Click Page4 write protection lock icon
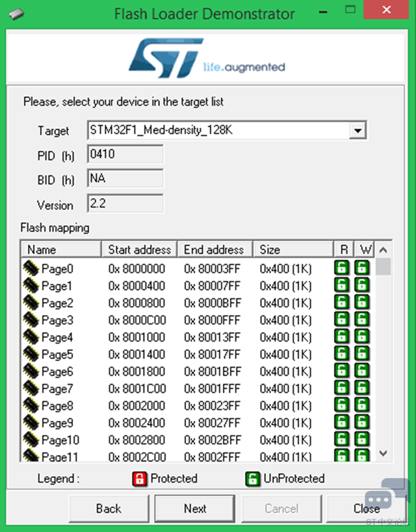The image size is (416, 532). tap(362, 336)
